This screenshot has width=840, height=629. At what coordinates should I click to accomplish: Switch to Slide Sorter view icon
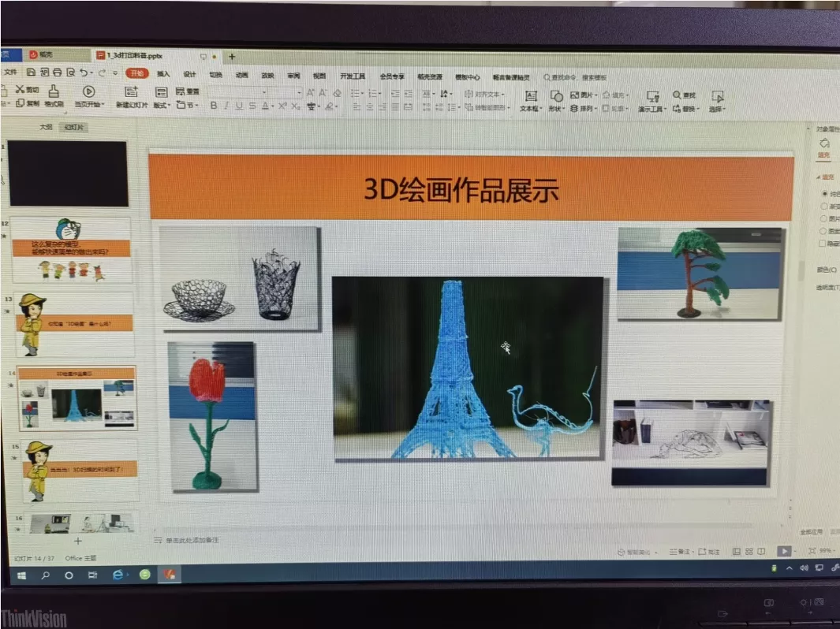(x=749, y=551)
